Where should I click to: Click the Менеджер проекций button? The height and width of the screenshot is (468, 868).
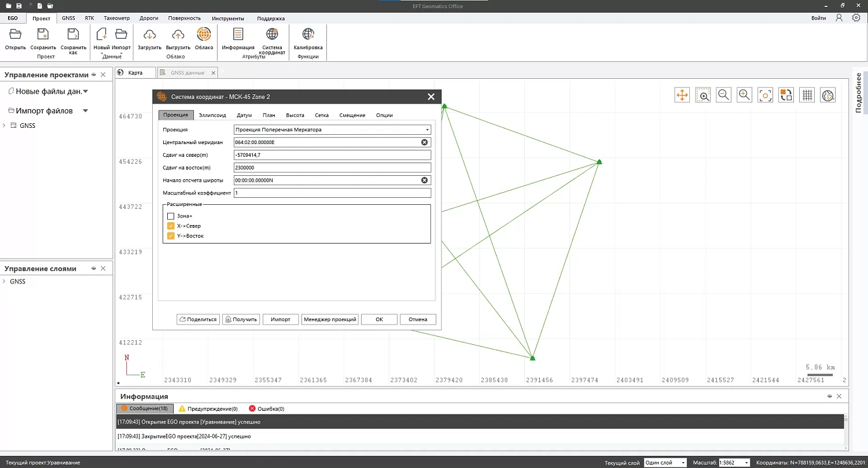(330, 319)
